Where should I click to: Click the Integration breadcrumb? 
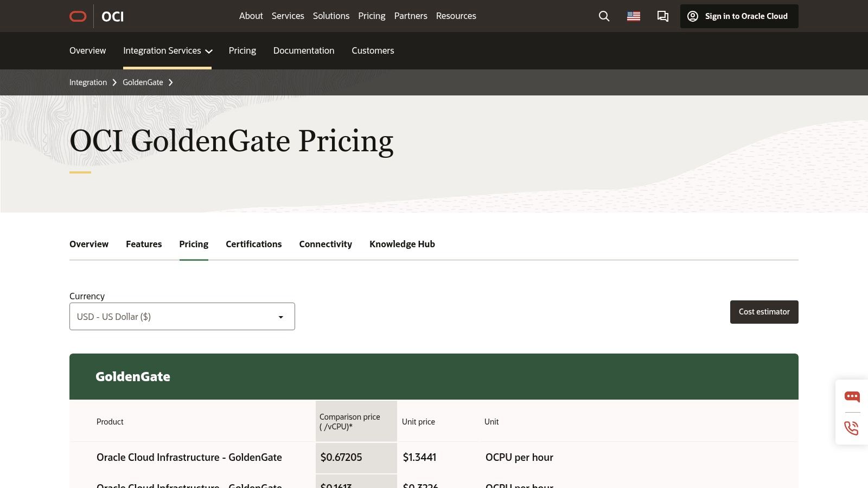pyautogui.click(x=88, y=82)
